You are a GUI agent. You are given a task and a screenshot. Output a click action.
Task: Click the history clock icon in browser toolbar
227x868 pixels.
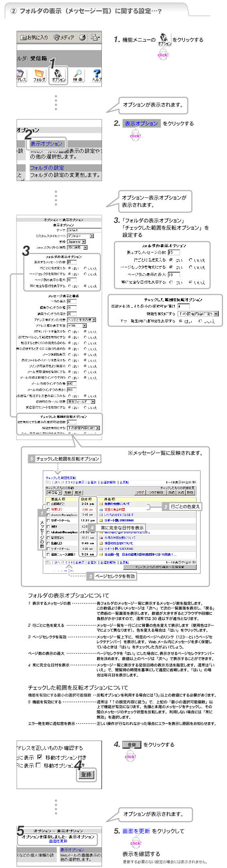click(x=82, y=37)
